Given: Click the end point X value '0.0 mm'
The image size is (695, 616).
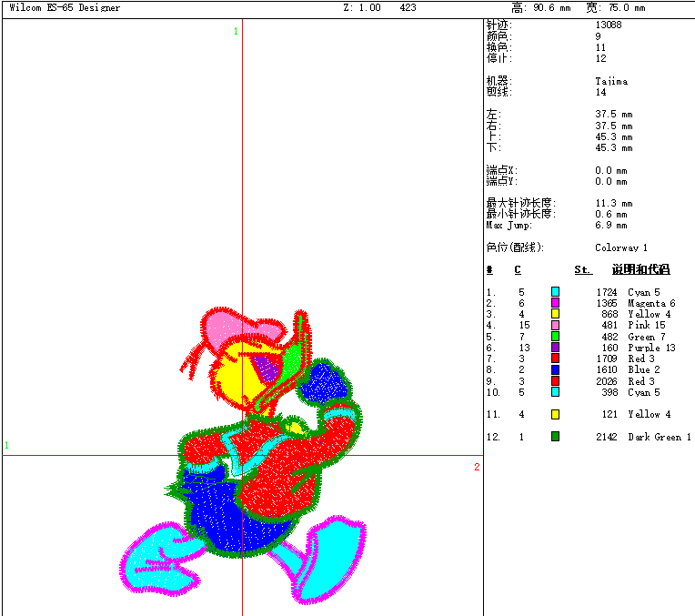Looking at the screenshot, I should click(611, 170).
